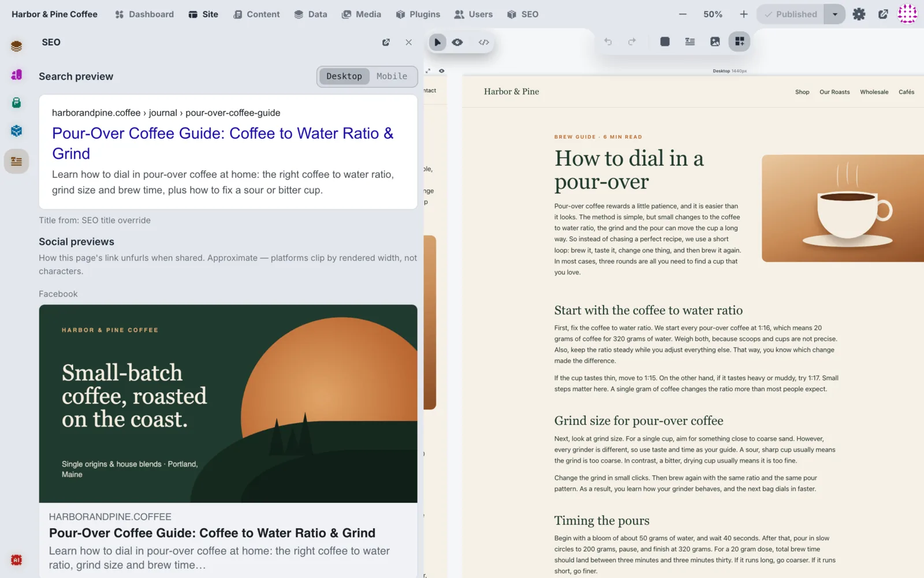Redo the last change
Image resolution: width=924 pixels, height=578 pixels.
632,42
